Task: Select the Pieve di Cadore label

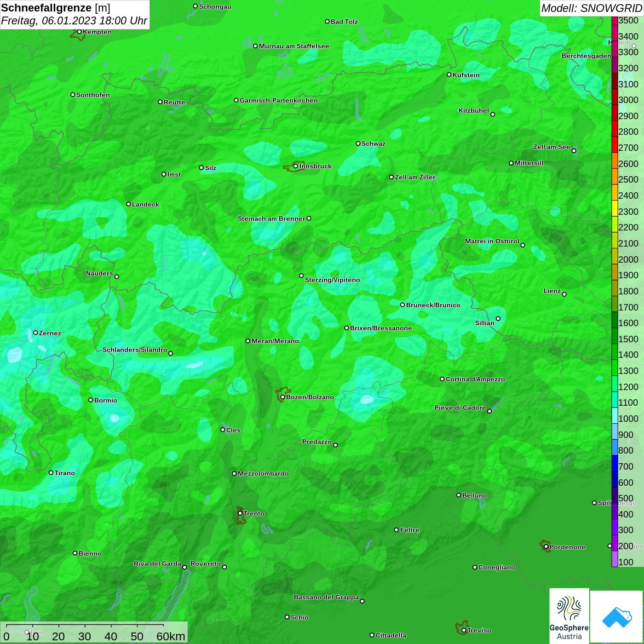Action: 460,408
